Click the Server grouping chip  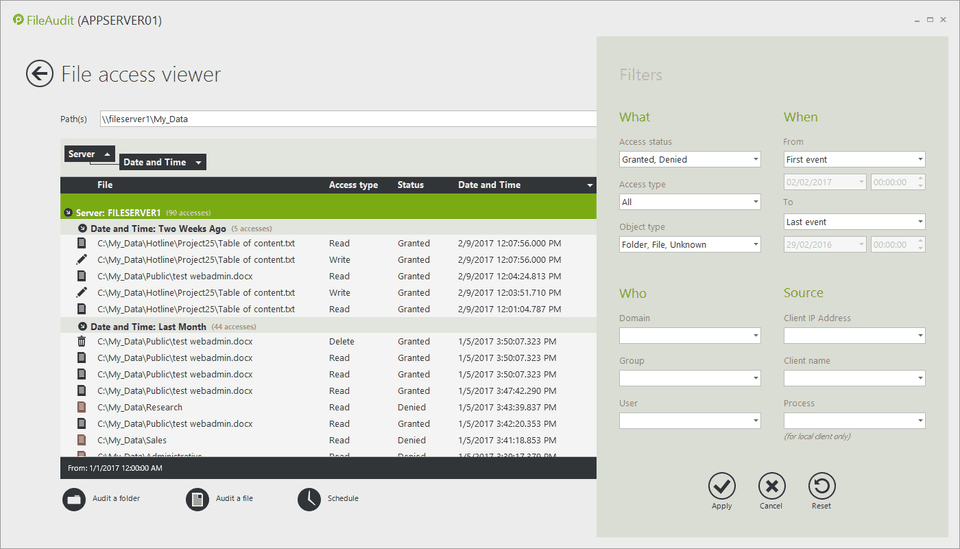[x=90, y=154]
